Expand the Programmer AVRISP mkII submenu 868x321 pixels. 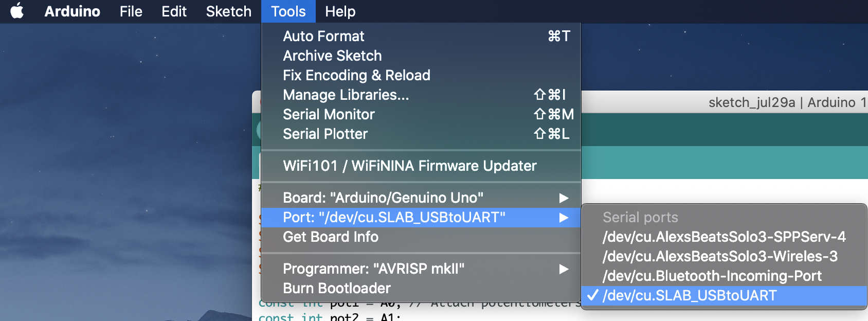coord(373,269)
